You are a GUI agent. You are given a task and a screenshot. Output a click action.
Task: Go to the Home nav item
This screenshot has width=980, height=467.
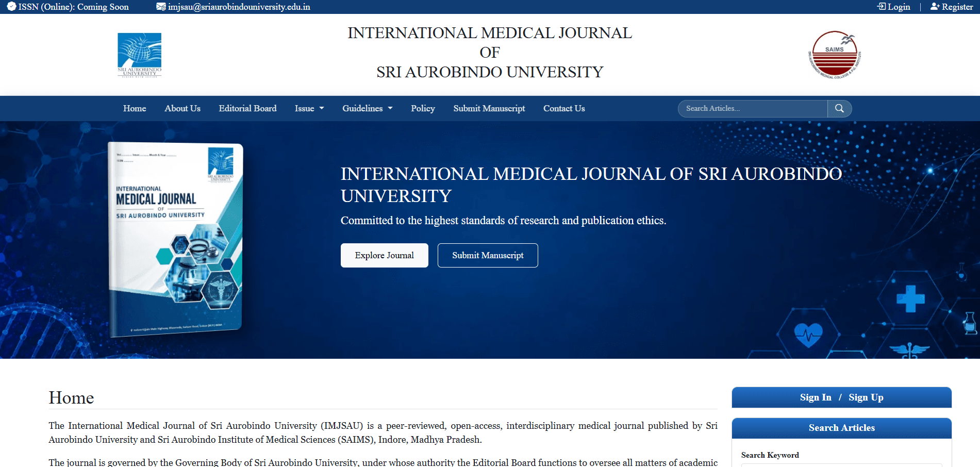[x=135, y=108]
